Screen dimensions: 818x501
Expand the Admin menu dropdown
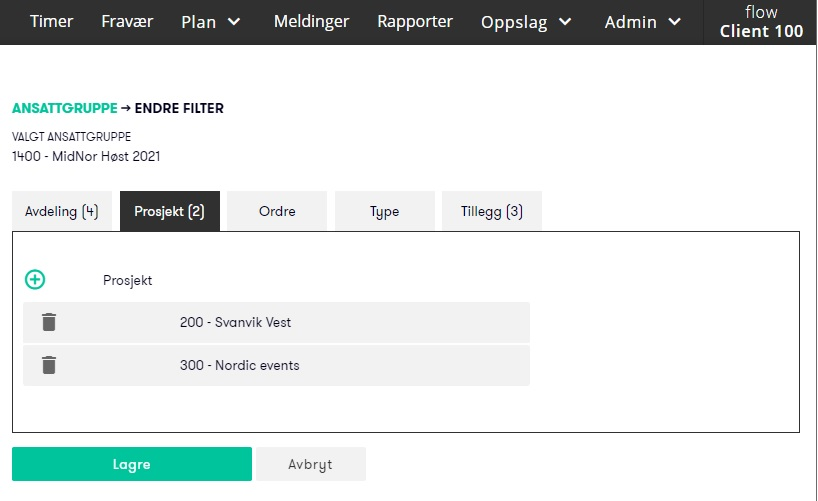click(643, 22)
